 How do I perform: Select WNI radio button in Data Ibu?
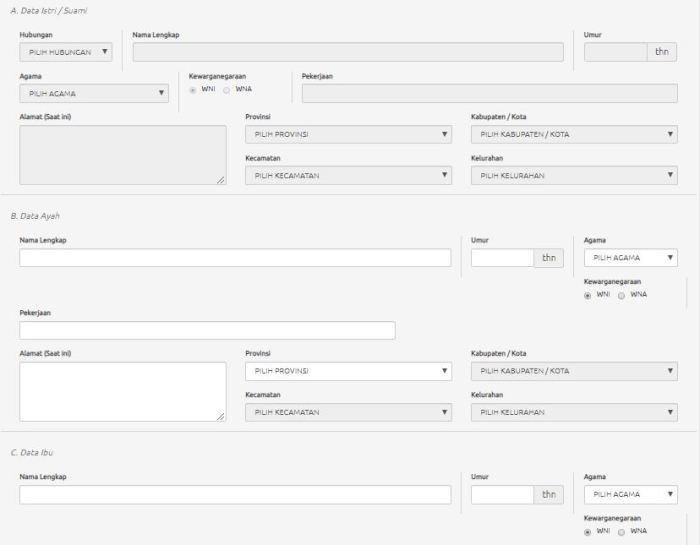[x=588, y=531]
